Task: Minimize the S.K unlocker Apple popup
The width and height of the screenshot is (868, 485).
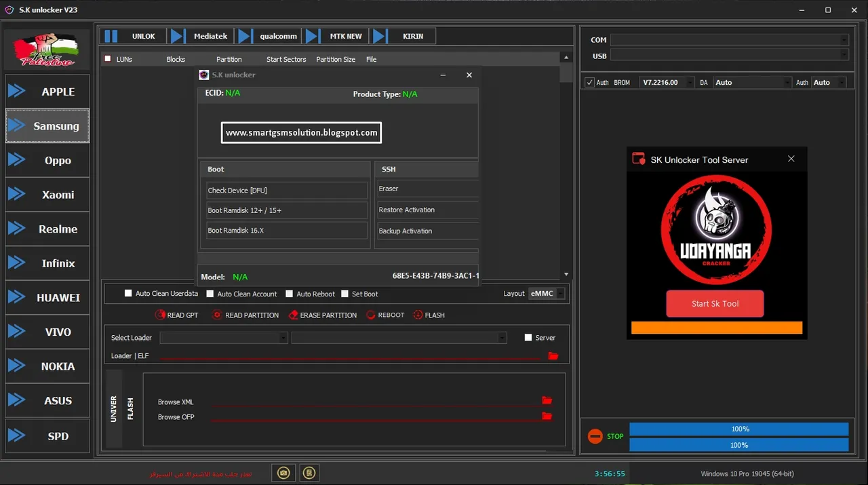Action: 443,75
